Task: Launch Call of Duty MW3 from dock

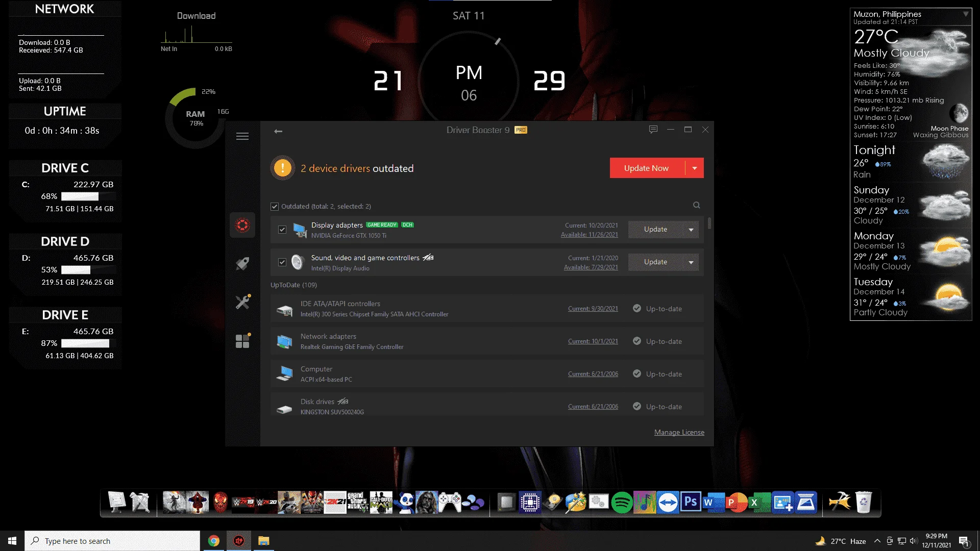Action: pyautogui.click(x=381, y=503)
